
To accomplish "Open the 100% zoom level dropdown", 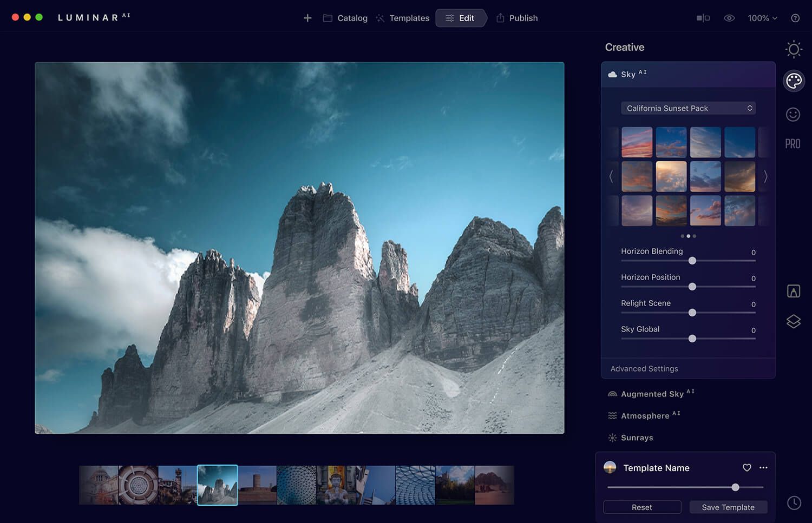I will 762,18.
